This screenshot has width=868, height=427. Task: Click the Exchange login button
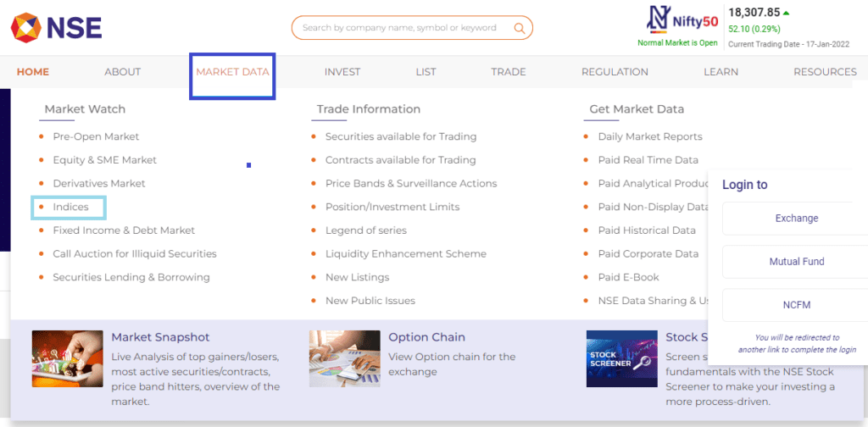coord(796,219)
